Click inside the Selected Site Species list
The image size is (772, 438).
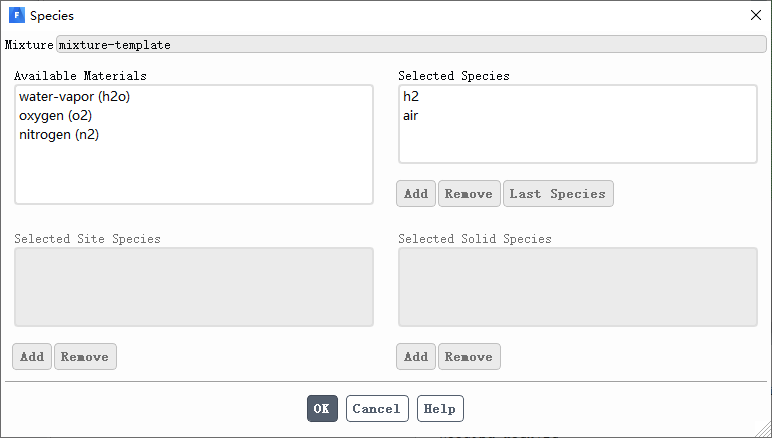tap(194, 287)
